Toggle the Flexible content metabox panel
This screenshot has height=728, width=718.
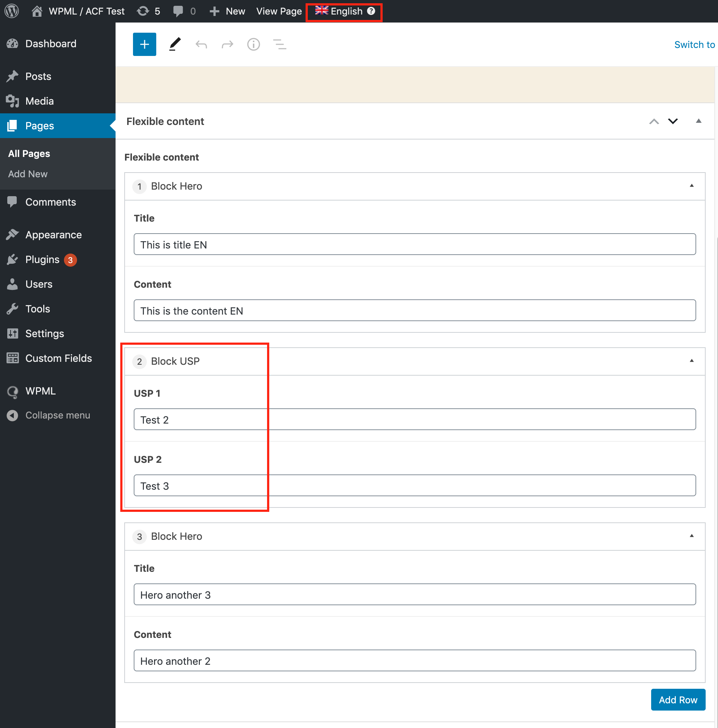point(698,121)
